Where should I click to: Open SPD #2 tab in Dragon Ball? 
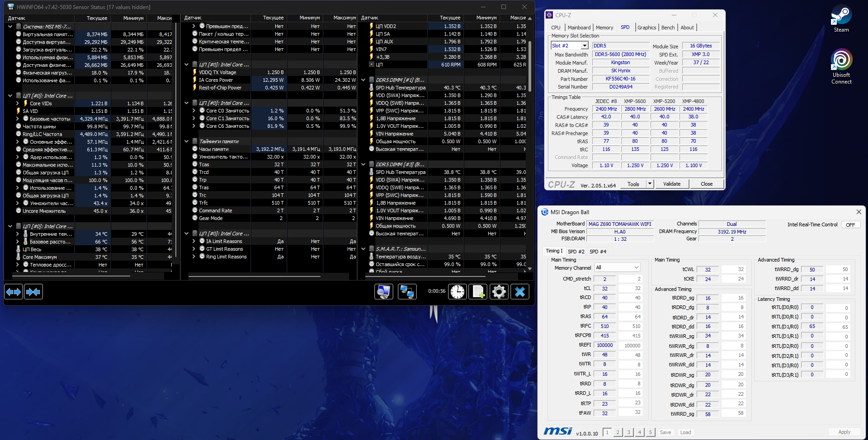tap(576, 252)
